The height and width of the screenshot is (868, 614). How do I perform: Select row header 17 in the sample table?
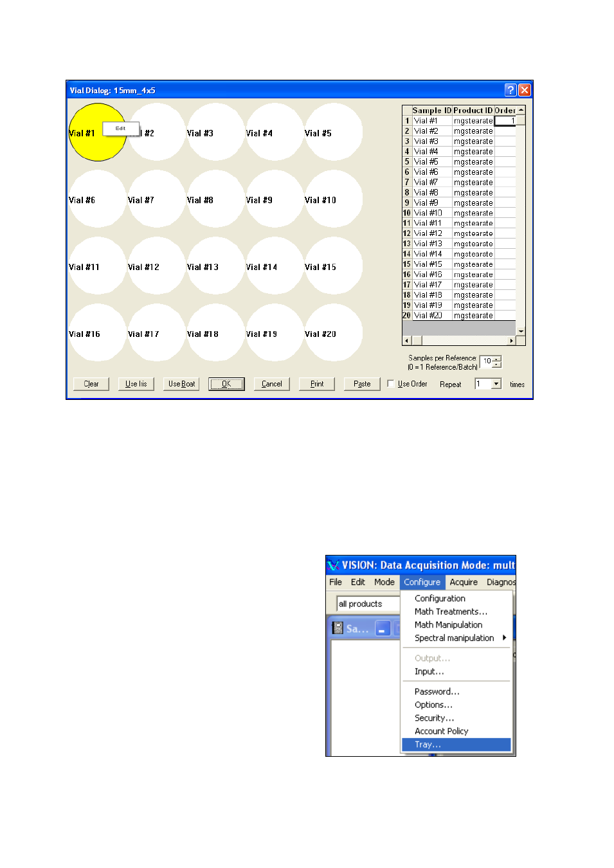click(407, 285)
